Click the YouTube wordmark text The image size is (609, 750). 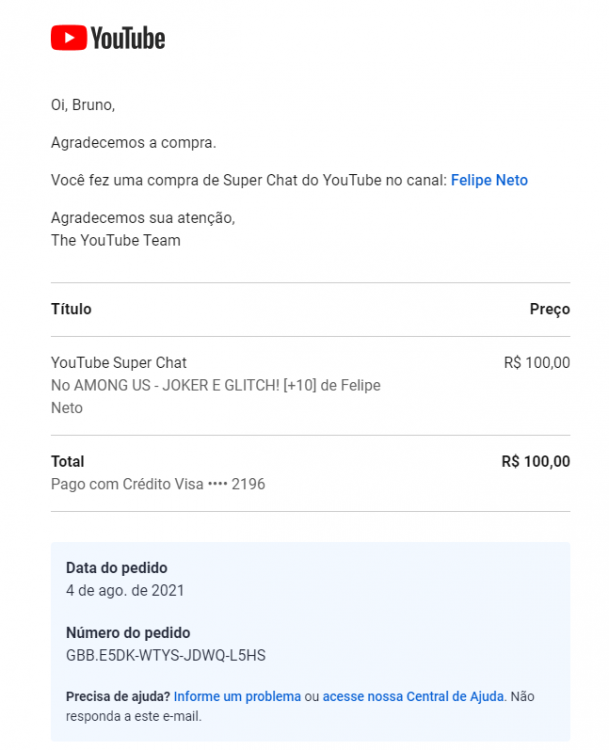click(x=128, y=38)
